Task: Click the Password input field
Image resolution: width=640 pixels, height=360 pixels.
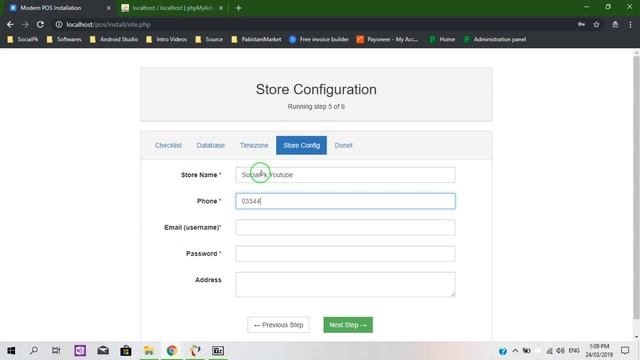Action: (345, 253)
